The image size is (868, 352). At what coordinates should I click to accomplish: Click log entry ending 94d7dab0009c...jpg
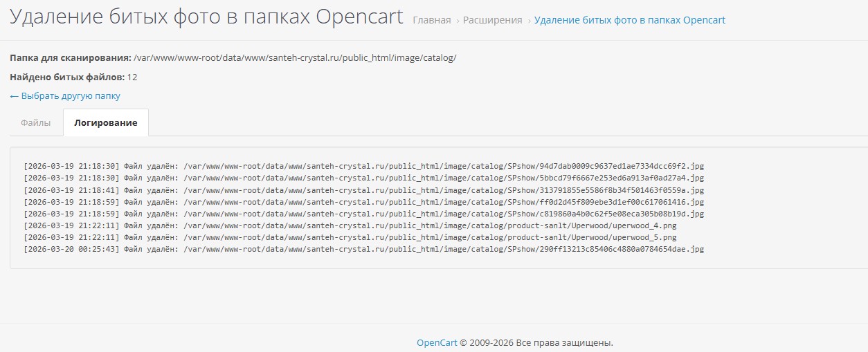pos(363,166)
